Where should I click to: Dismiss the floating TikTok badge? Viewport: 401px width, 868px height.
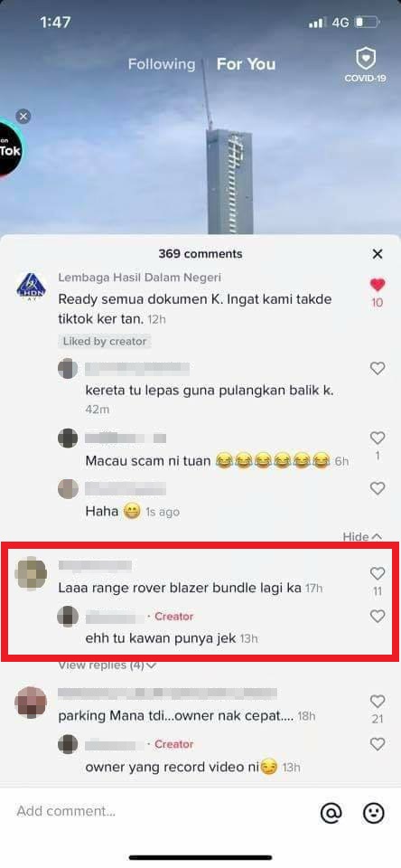(23, 117)
